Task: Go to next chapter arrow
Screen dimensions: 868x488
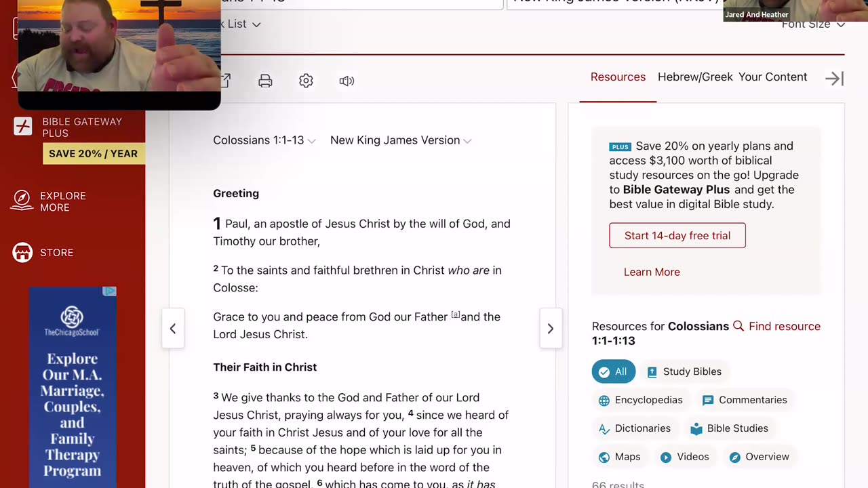Action: point(551,329)
